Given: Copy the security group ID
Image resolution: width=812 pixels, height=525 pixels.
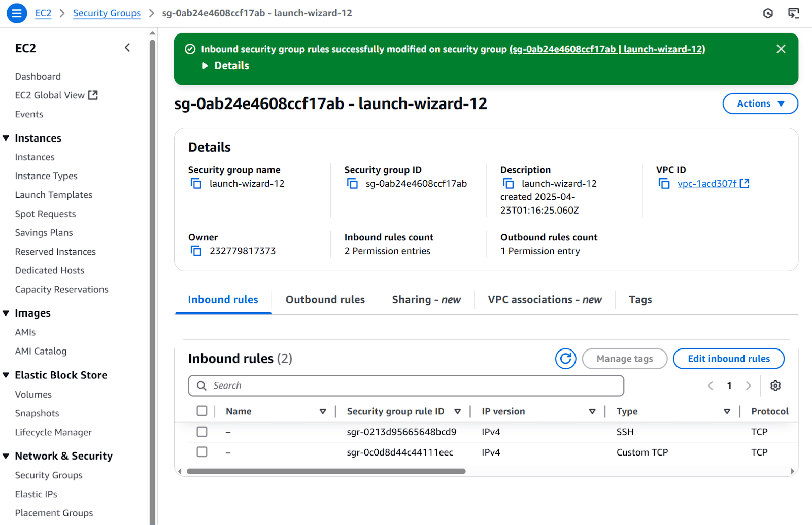Looking at the screenshot, I should pos(352,184).
